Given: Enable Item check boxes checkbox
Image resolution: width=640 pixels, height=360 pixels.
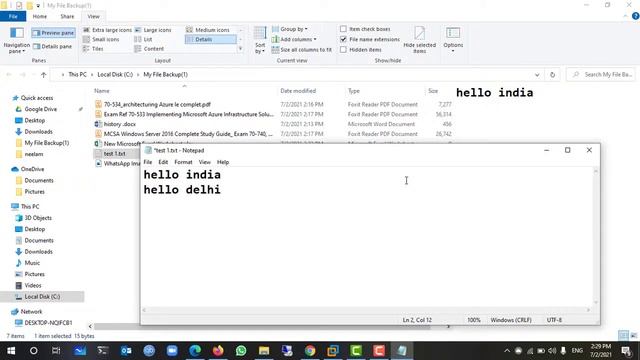Looking at the screenshot, I should (x=343, y=29).
